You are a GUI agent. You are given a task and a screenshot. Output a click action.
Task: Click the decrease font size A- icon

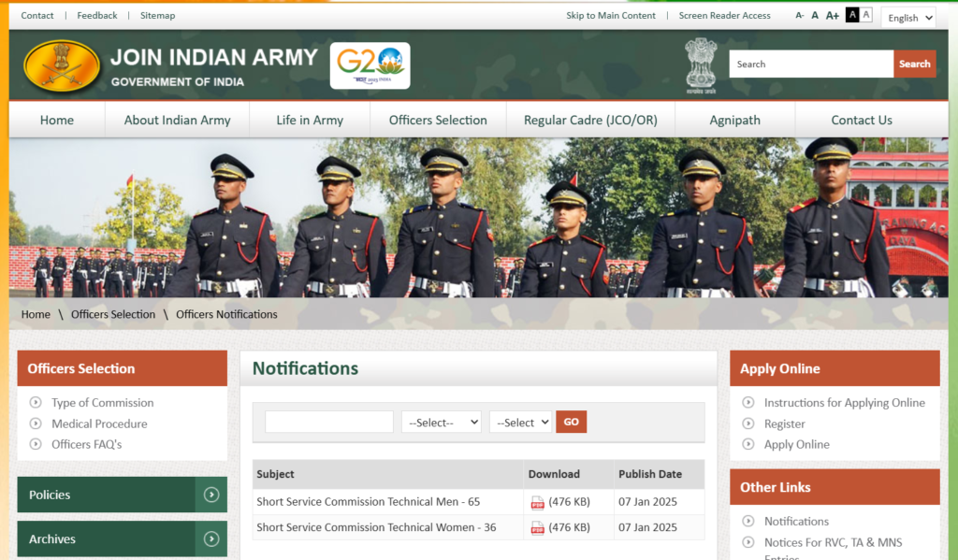[798, 15]
